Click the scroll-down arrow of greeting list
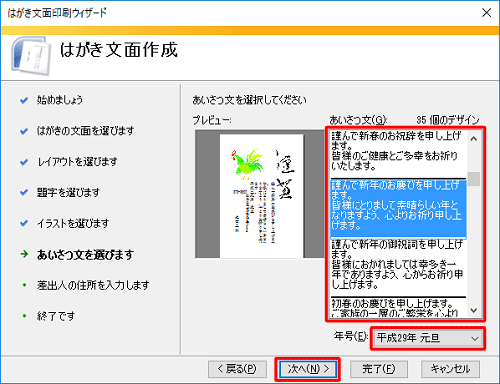The width and height of the screenshot is (500, 384). click(x=474, y=310)
